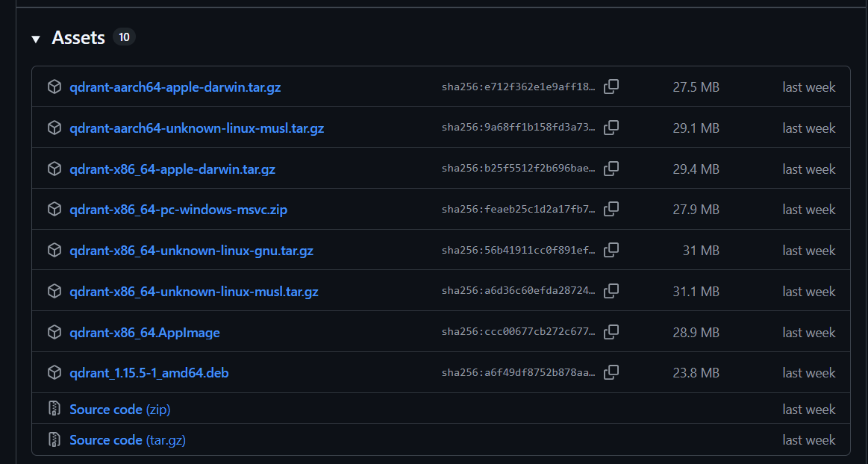Copy hash for x86_64 linux-musl tarball
The width and height of the screenshot is (868, 464).
tap(611, 292)
